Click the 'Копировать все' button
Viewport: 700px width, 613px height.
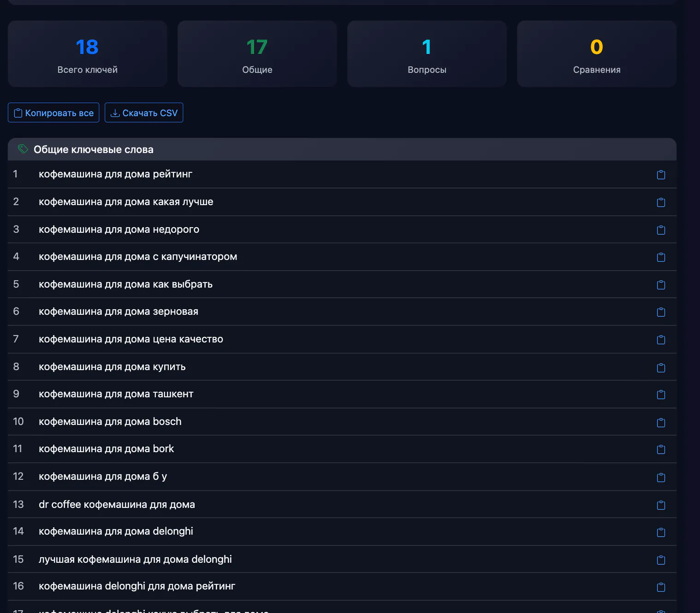[53, 112]
